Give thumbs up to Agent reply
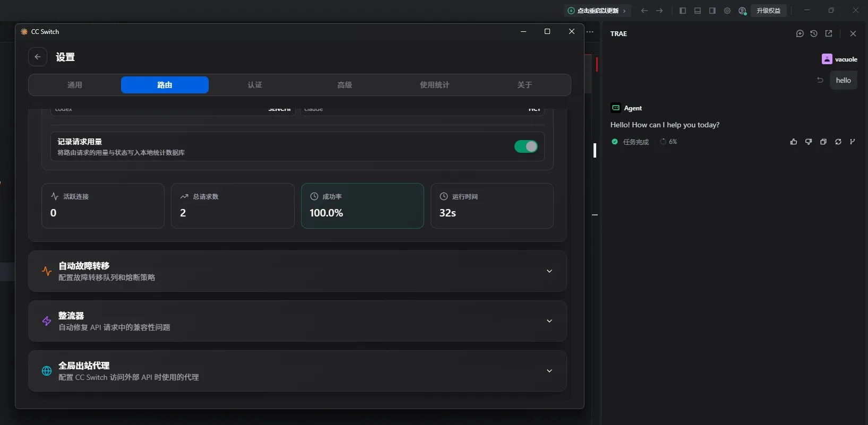Image resolution: width=868 pixels, height=425 pixels. [794, 142]
